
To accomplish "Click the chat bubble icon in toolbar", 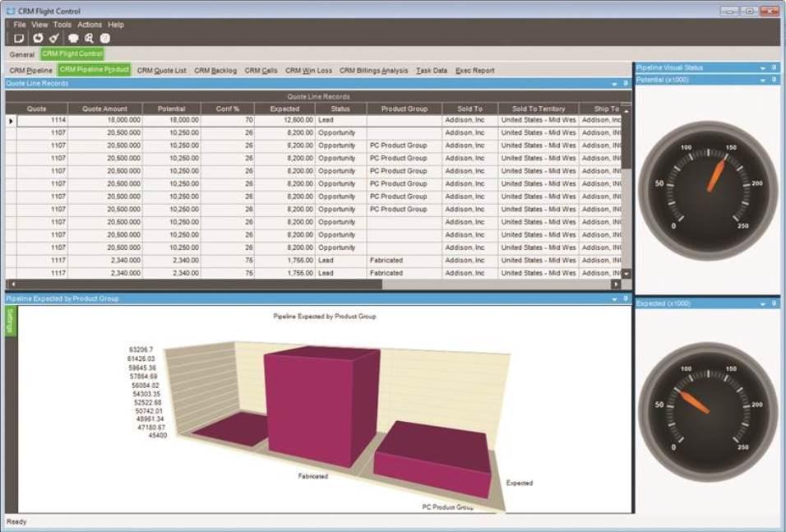I will point(73,38).
